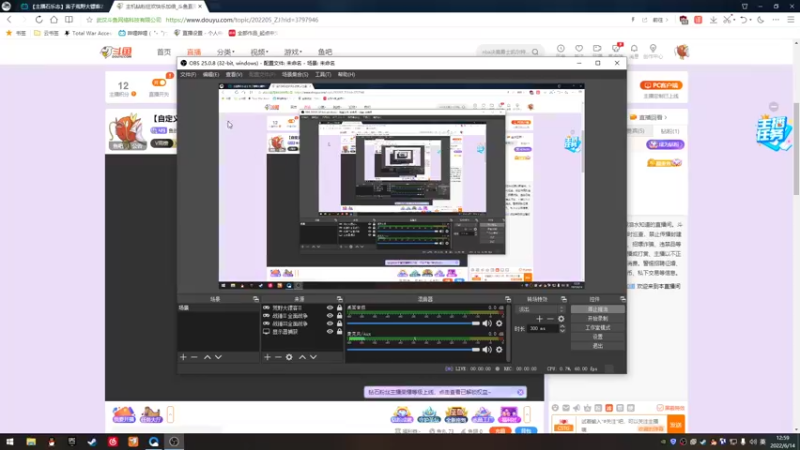
Task: Click the exit button in OBS Controls
Action: coord(597,346)
